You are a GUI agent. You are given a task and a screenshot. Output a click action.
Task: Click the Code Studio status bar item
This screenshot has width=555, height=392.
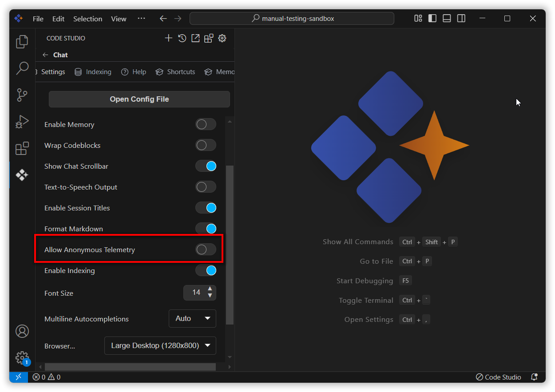tap(499, 377)
